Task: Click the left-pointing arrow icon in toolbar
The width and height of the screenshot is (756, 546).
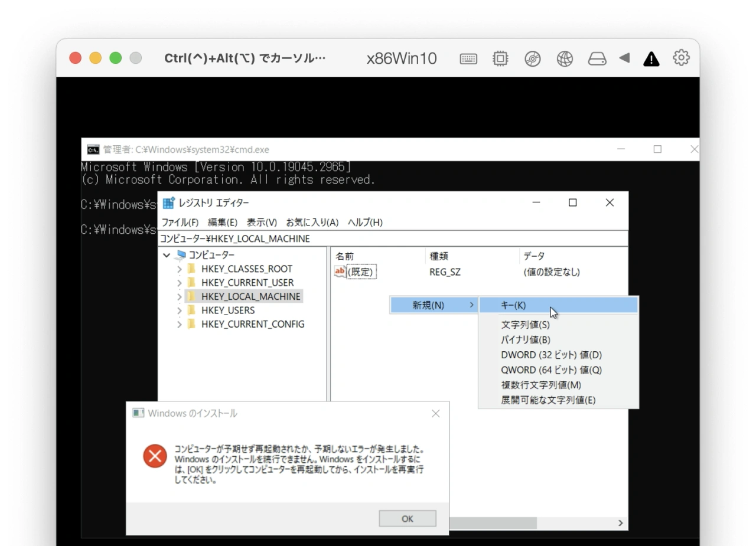Action: click(624, 58)
